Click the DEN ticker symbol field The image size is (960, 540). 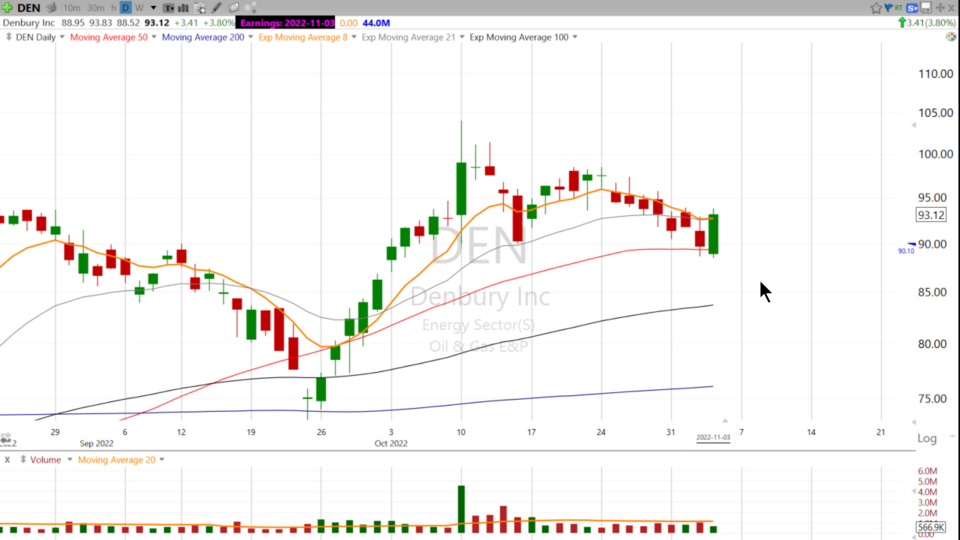[29, 8]
